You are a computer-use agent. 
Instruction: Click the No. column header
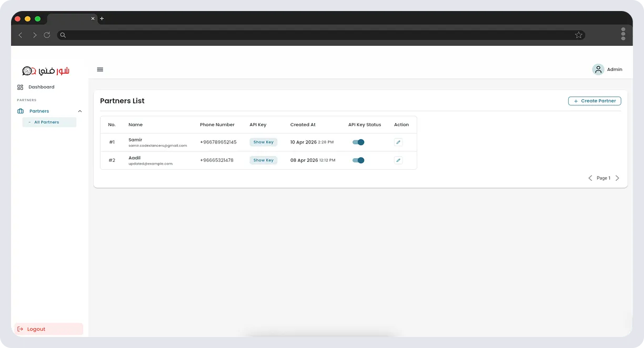coord(112,125)
